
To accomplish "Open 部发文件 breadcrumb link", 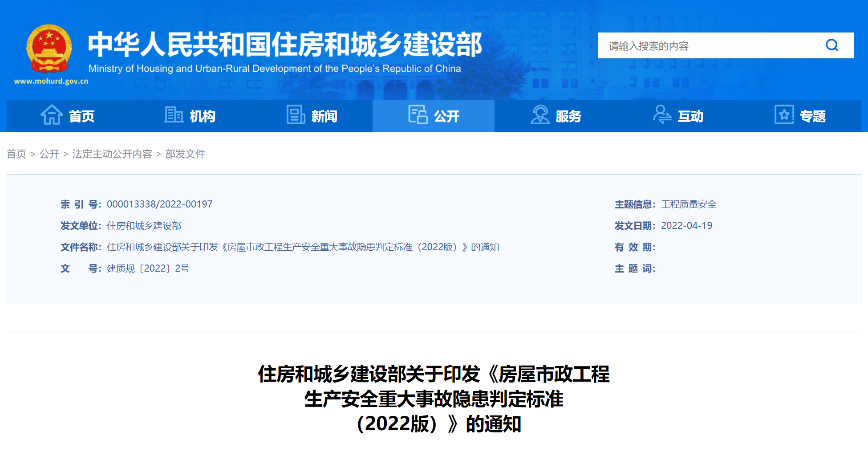I will coord(185,154).
